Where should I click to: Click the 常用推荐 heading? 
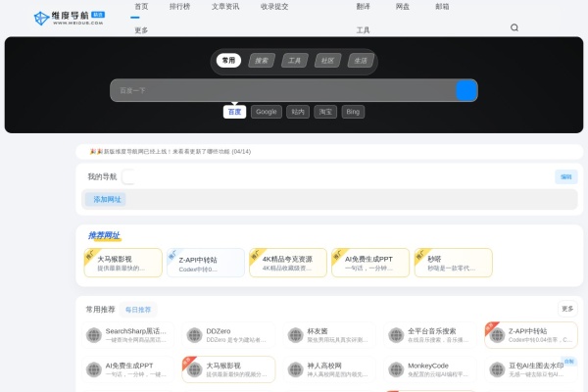[100, 310]
